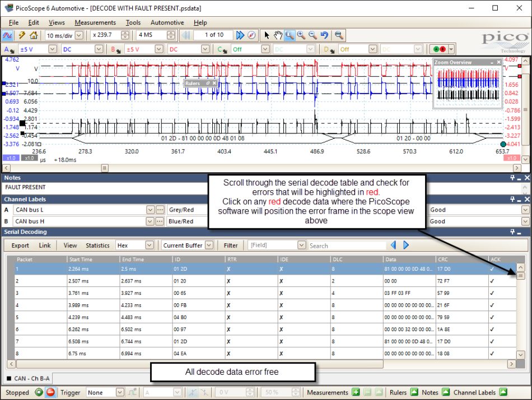Open Channel A options button
The image size is (532, 400).
pyautogui.click(x=8, y=49)
